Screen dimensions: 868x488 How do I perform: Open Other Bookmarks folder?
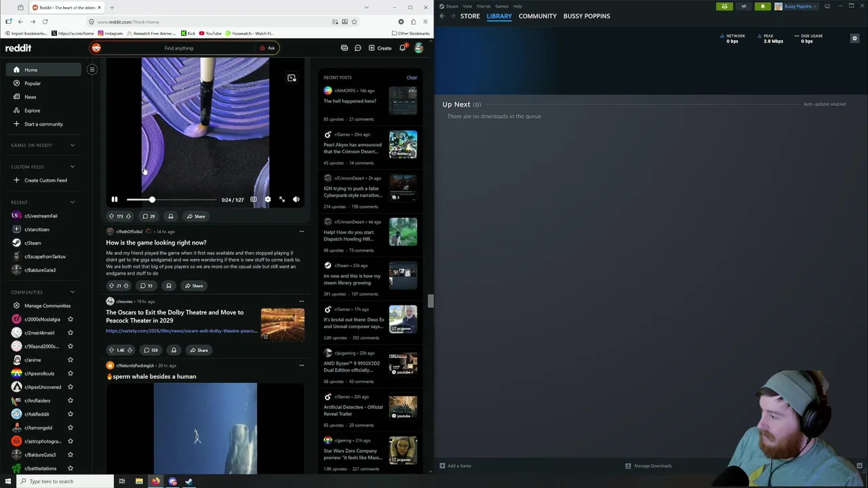coord(410,33)
